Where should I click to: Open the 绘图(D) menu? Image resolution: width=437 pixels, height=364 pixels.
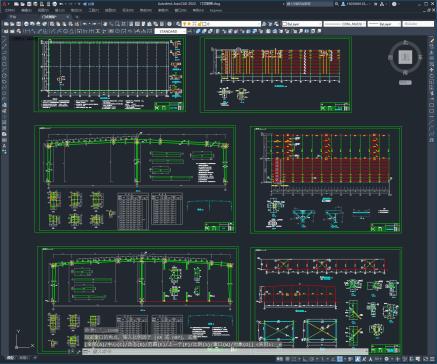(111, 10)
